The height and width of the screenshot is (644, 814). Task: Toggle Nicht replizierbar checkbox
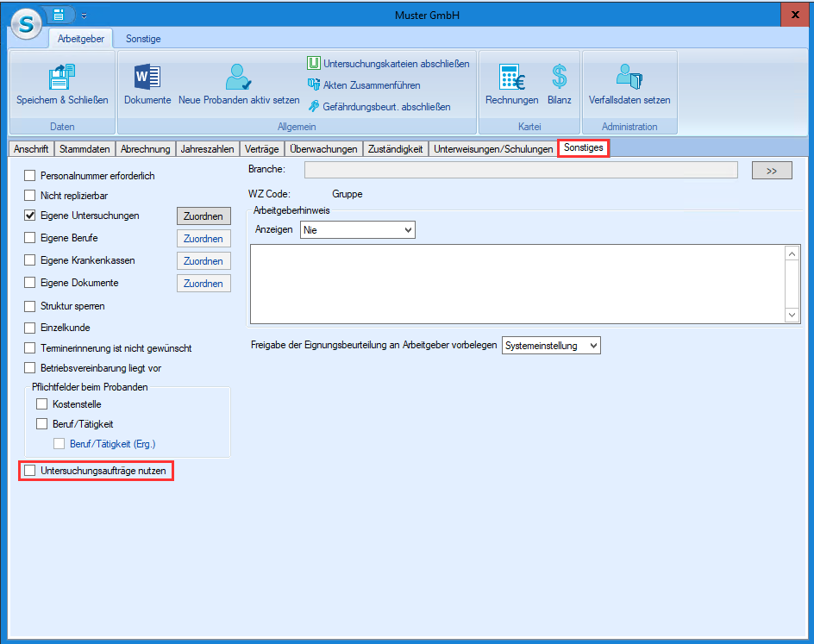click(29, 195)
